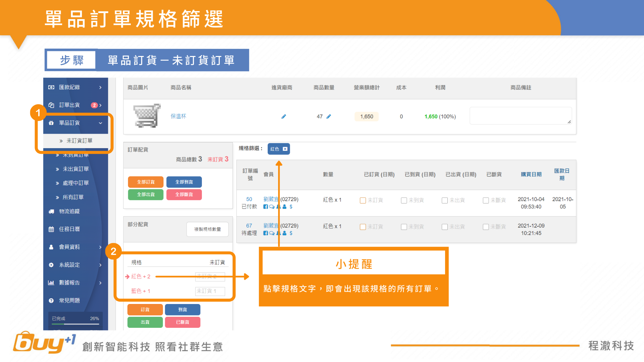Click the 複製規格數量 button

tap(207, 229)
